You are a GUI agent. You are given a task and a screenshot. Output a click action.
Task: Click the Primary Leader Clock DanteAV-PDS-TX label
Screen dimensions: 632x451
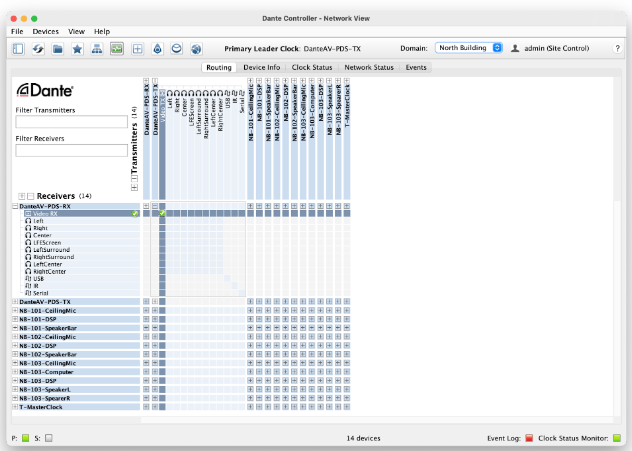pos(293,49)
